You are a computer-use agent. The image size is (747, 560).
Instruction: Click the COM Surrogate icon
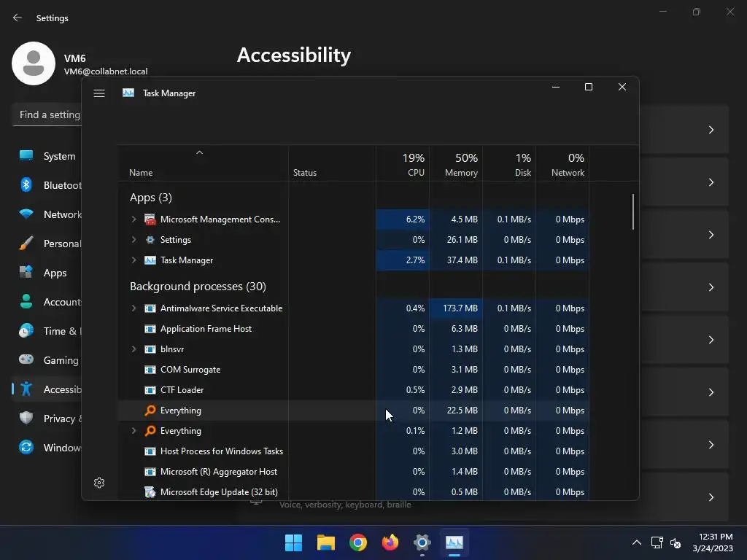pos(150,370)
